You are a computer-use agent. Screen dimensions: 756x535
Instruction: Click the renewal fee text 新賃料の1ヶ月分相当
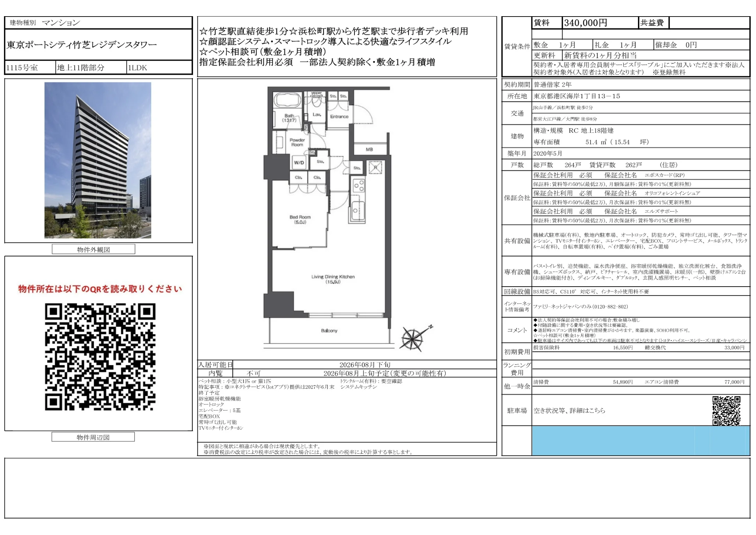point(600,56)
